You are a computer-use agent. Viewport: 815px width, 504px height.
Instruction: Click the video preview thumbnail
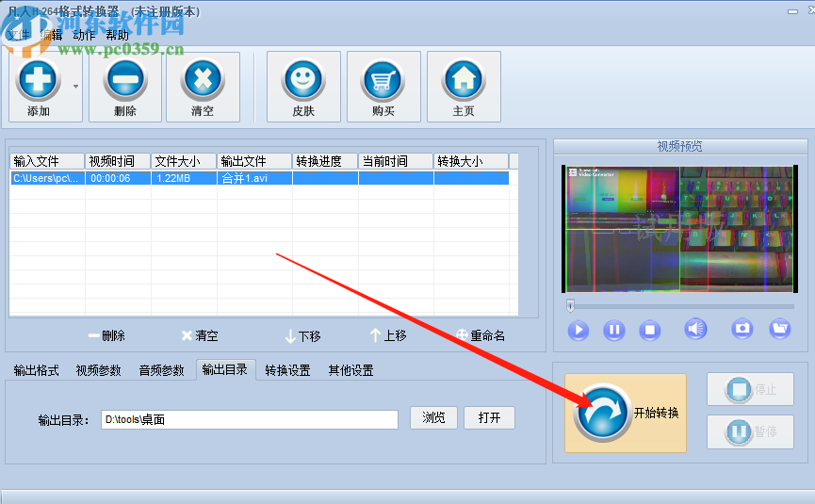pyautogui.click(x=679, y=229)
